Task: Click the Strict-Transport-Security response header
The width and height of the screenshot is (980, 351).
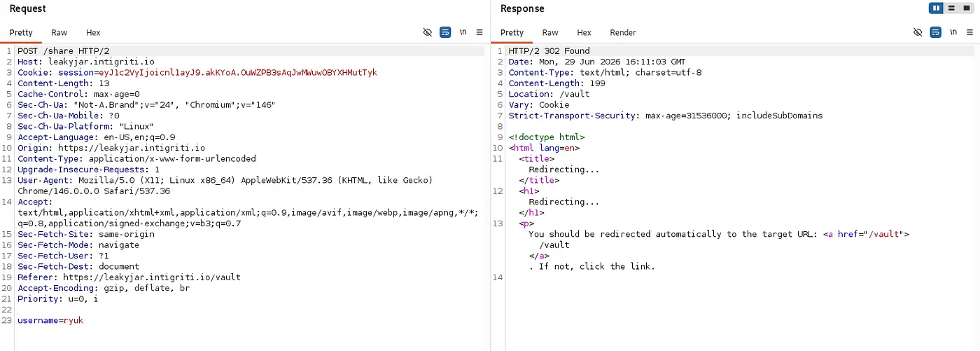Action: point(666,116)
